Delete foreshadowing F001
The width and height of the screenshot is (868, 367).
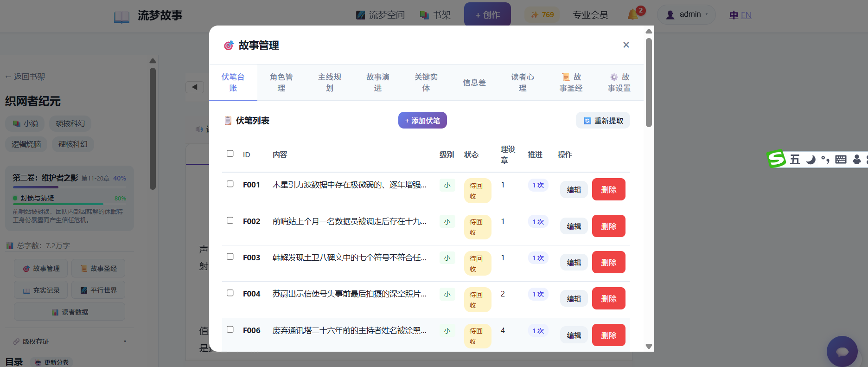click(609, 189)
